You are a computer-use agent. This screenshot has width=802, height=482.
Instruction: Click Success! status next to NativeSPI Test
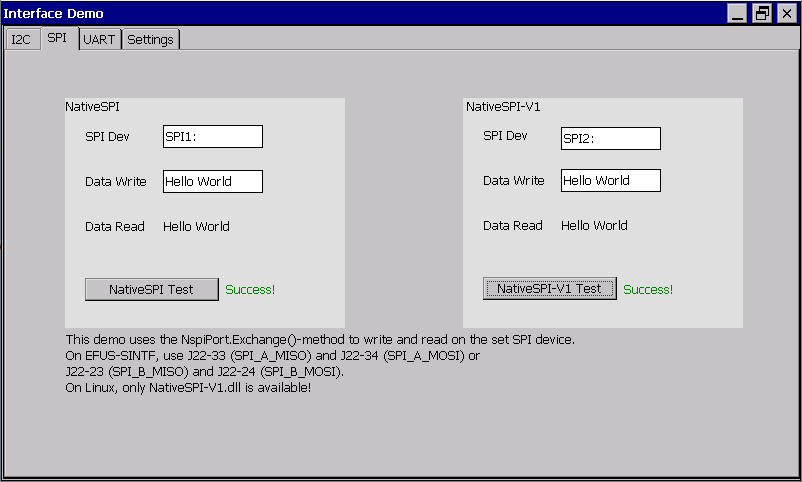click(250, 290)
